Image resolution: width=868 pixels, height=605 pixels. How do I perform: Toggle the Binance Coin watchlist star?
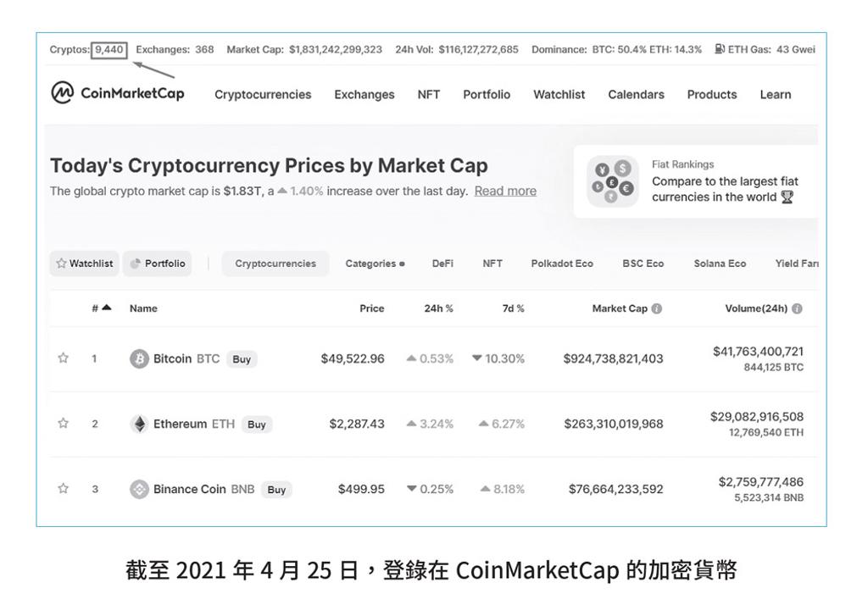coord(63,488)
